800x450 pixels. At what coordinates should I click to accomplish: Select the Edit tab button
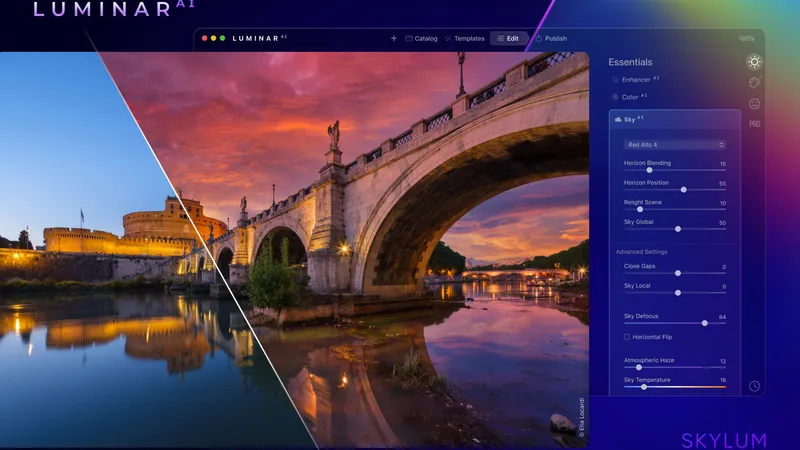pyautogui.click(x=506, y=38)
